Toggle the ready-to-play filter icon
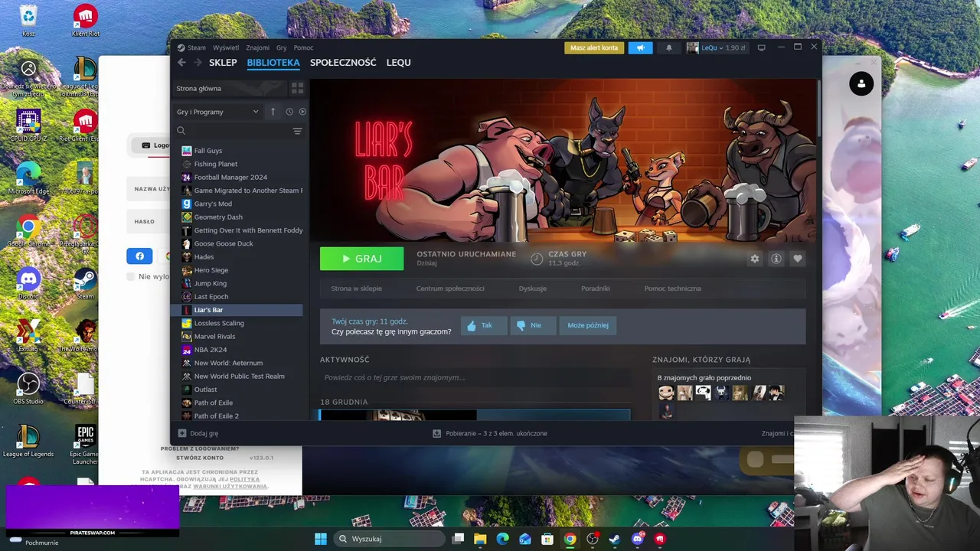 [x=302, y=112]
